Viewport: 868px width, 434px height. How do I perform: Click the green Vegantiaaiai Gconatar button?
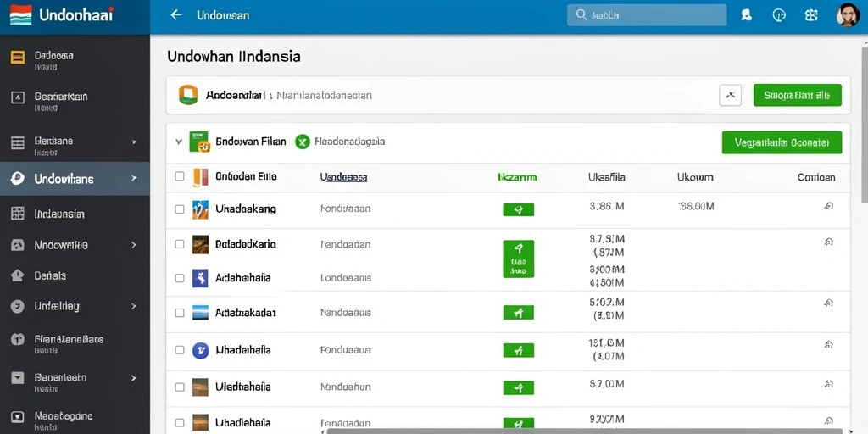click(782, 142)
